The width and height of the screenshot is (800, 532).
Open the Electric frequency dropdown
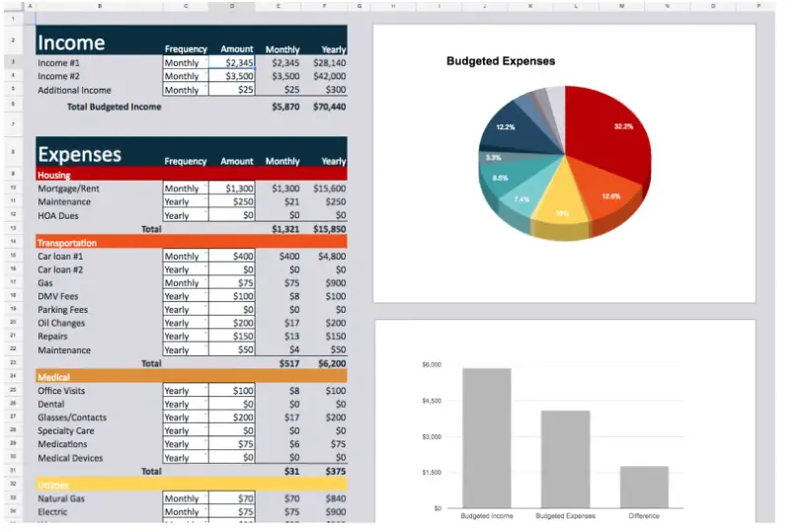[x=186, y=511]
